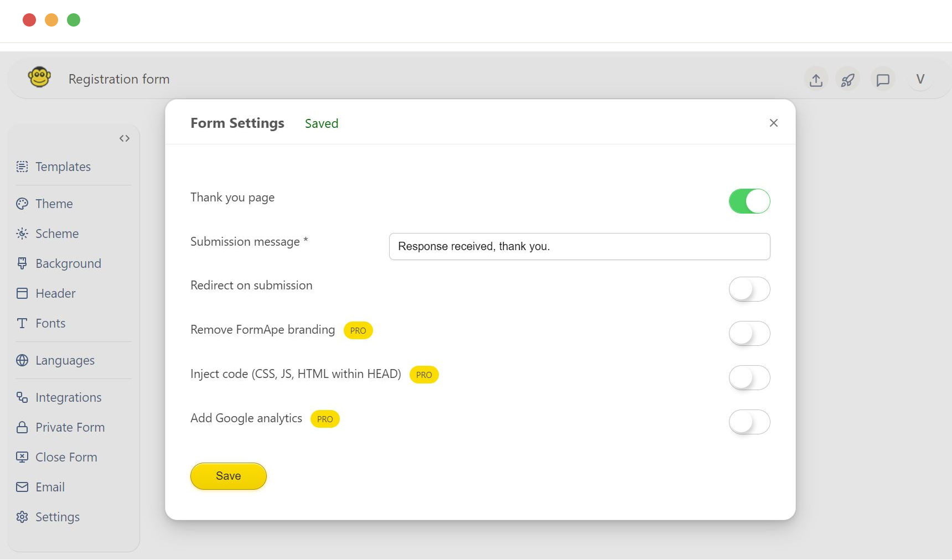Click the rocket publish icon
This screenshot has height=560, width=952.
(x=848, y=80)
